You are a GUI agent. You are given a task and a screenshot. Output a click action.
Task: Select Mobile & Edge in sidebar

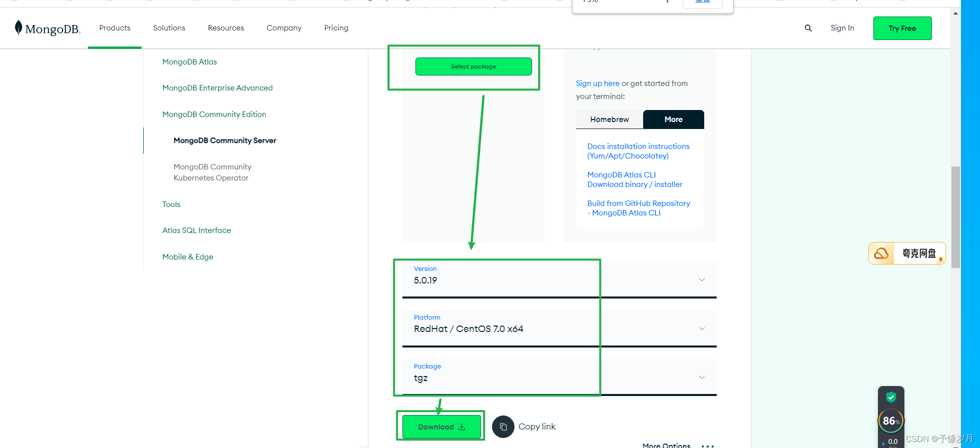tap(188, 257)
